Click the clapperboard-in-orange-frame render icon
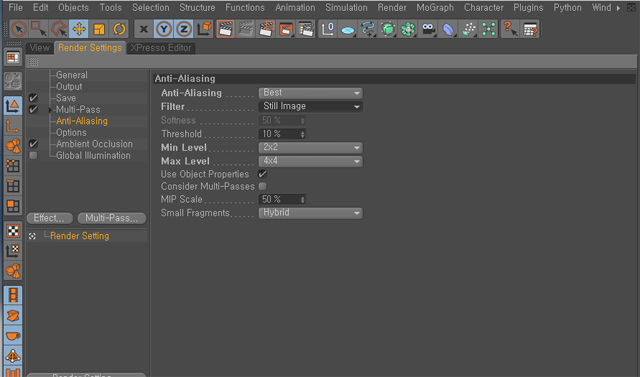Screen dimensions: 640x377 [286, 29]
